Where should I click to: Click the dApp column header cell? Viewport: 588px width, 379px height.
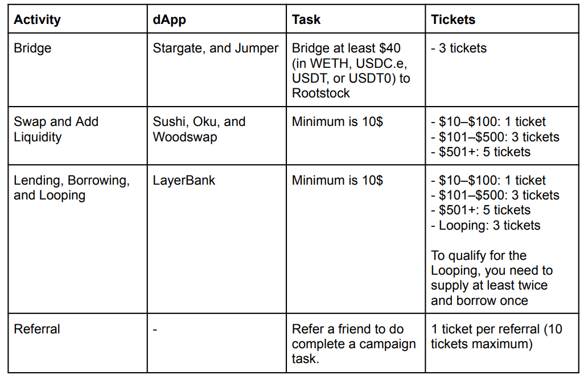pos(217,19)
